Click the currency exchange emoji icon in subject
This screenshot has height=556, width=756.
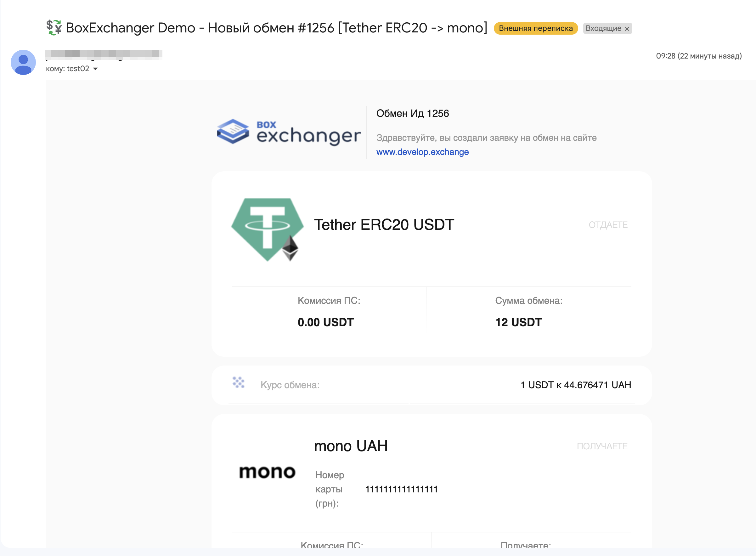(x=54, y=28)
